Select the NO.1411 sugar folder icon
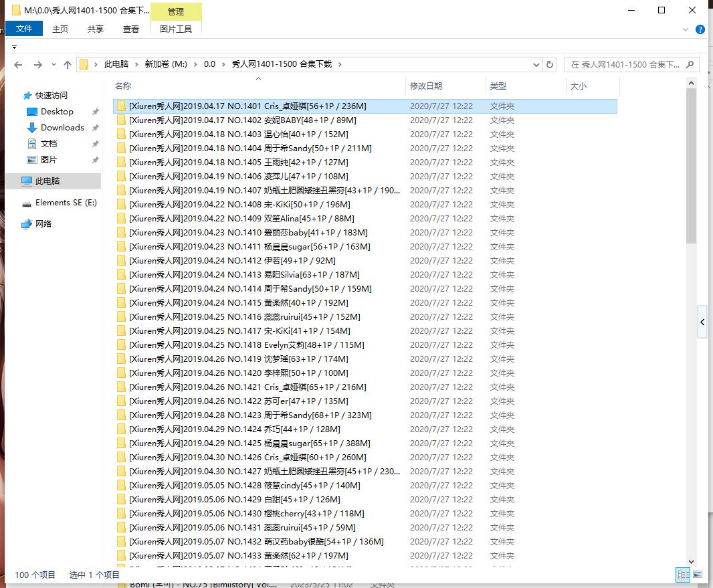 pos(121,246)
